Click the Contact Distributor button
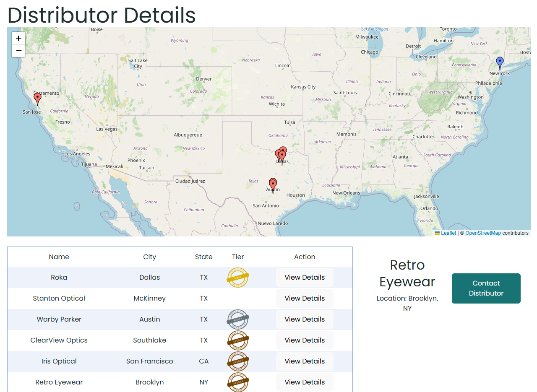This screenshot has width=537, height=392. [x=486, y=288]
